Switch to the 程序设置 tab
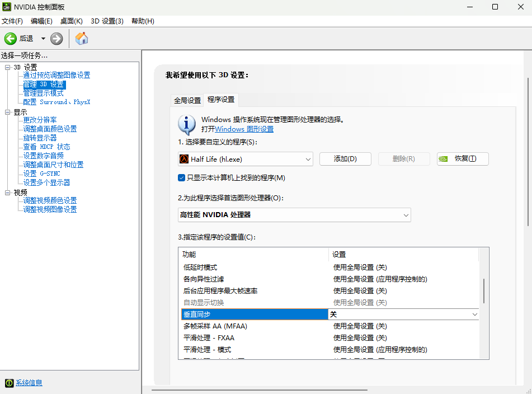This screenshot has height=394, width=532. click(221, 100)
